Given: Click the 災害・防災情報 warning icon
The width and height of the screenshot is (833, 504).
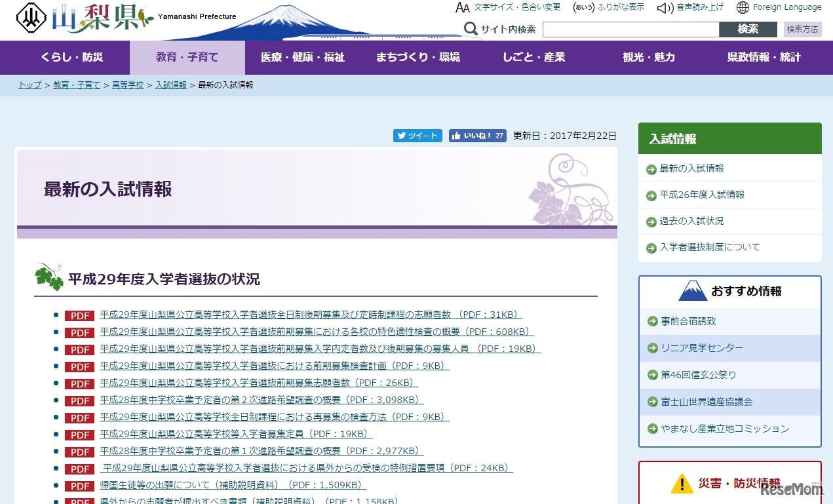Looking at the screenshot, I should click(682, 484).
